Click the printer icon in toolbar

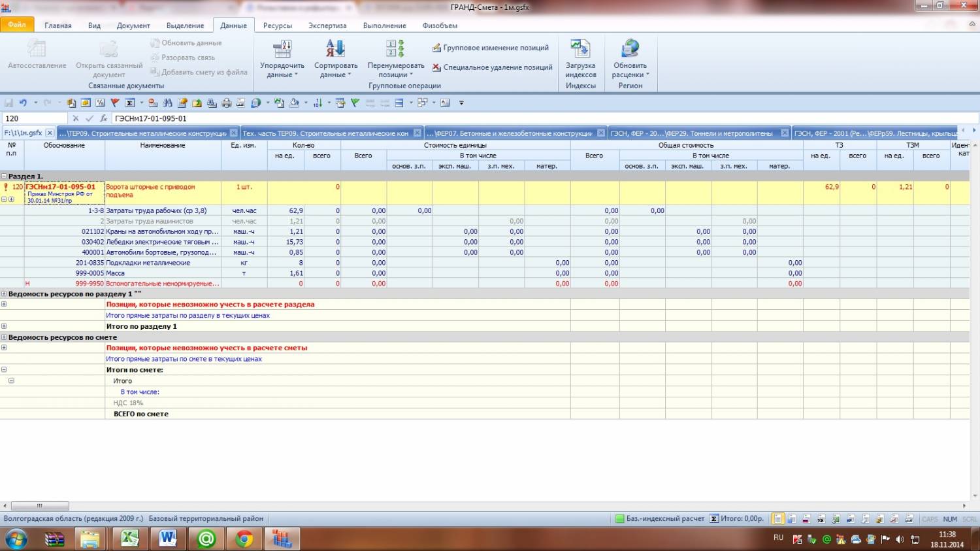click(226, 103)
